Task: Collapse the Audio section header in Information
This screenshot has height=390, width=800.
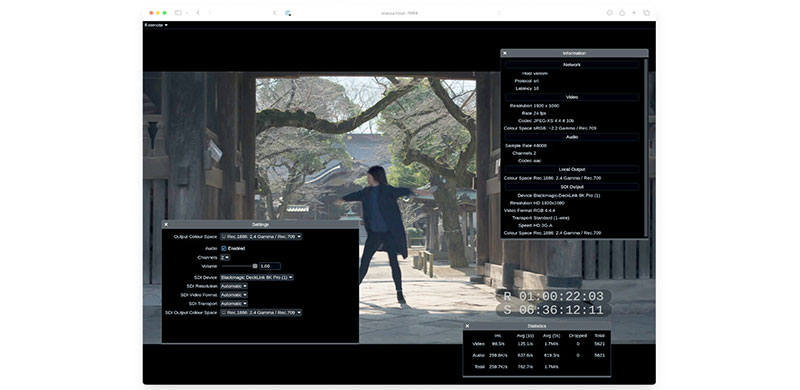Action: coord(572,137)
